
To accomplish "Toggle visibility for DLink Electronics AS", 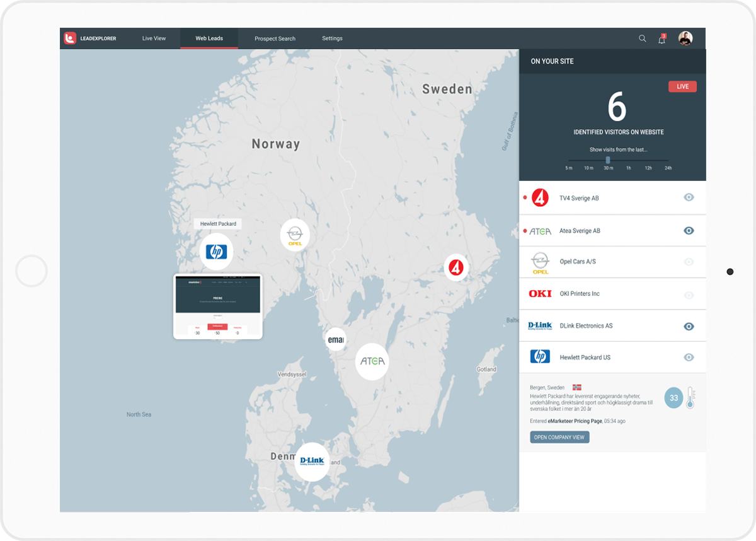I will [689, 327].
